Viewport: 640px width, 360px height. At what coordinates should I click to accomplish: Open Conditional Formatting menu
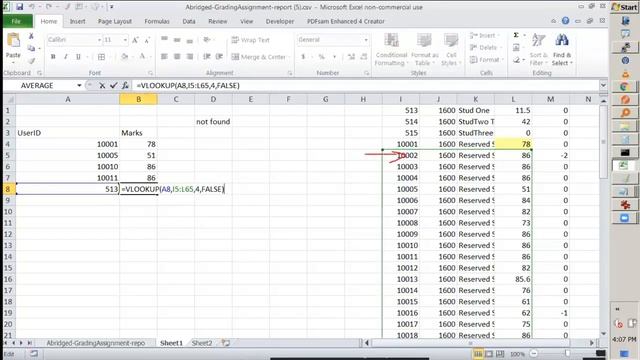point(391,50)
